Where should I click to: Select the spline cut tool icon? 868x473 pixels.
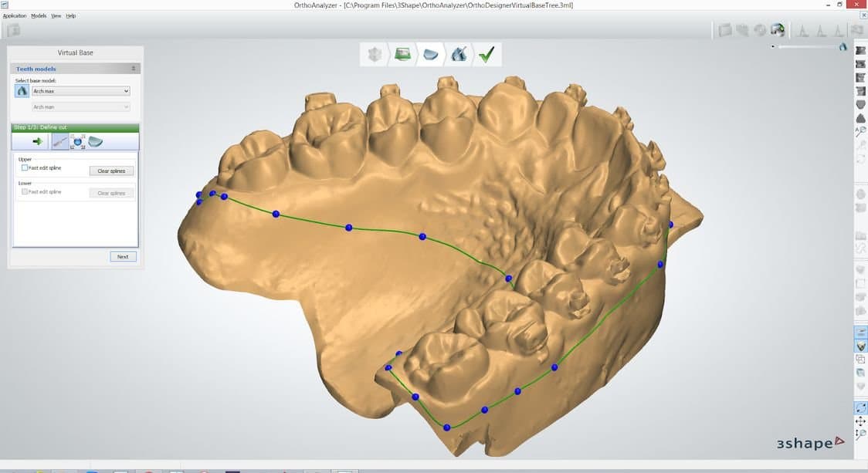[60, 141]
